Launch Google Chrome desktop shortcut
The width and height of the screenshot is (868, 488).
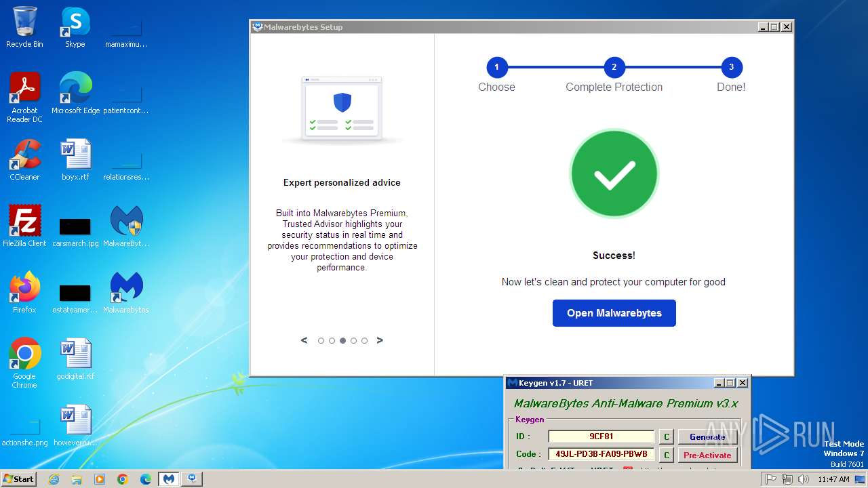tap(24, 363)
